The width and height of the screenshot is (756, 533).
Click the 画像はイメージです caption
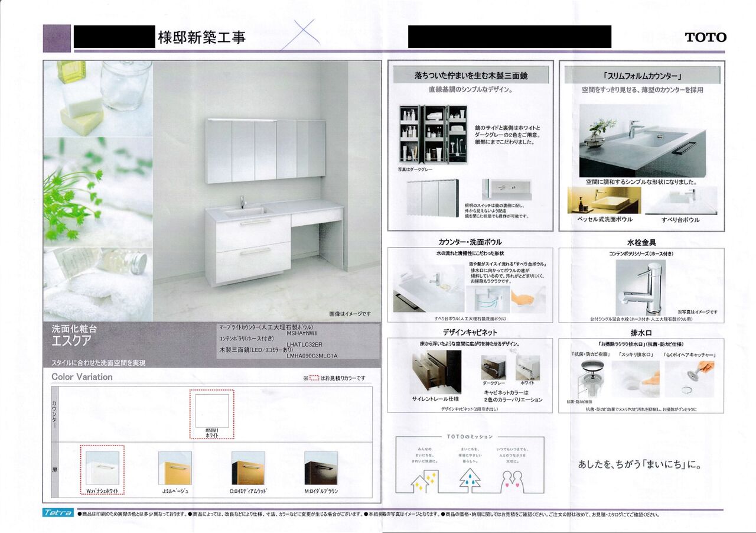pyautogui.click(x=350, y=314)
